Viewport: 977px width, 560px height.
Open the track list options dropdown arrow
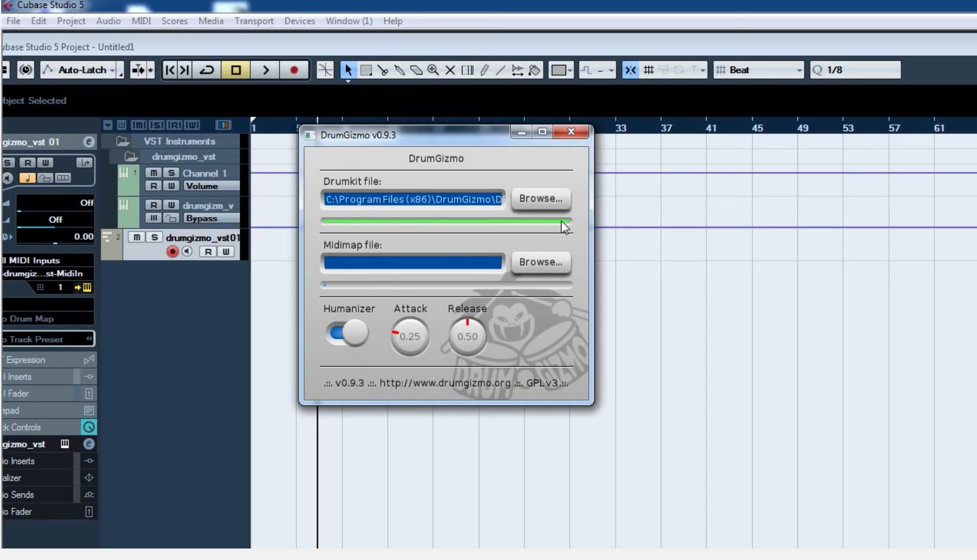click(108, 125)
